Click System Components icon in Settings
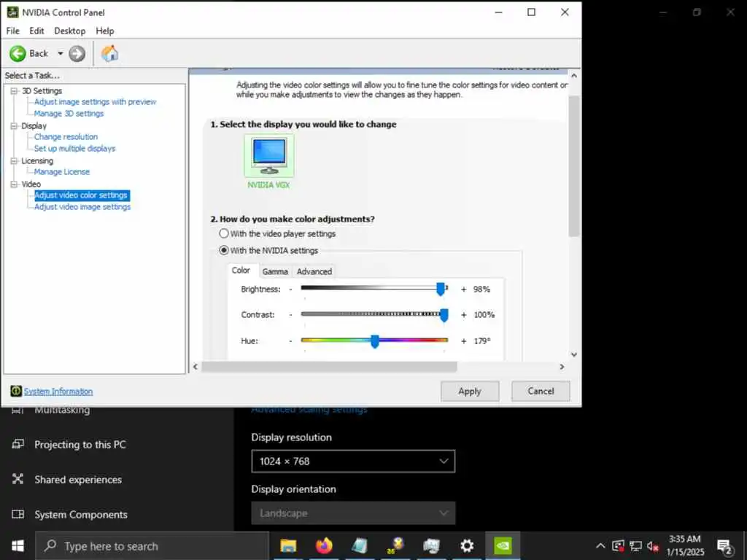The image size is (747, 560). (18, 514)
